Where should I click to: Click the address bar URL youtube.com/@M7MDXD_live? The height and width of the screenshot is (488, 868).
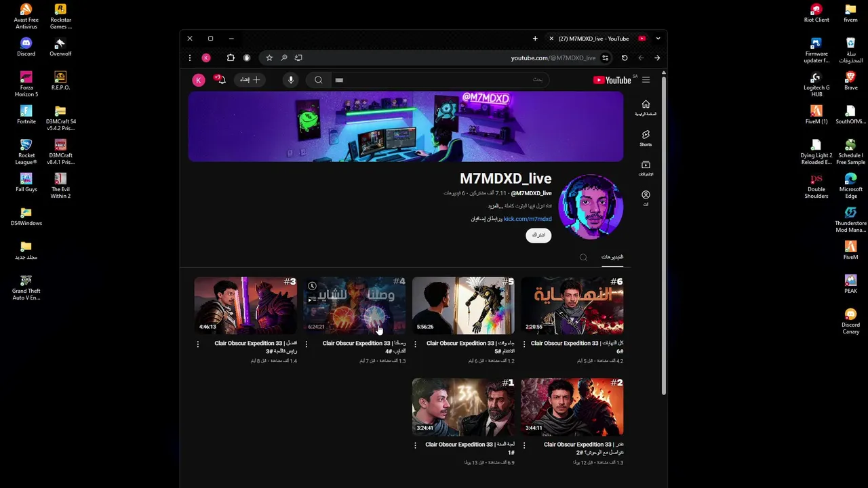[x=553, y=58]
